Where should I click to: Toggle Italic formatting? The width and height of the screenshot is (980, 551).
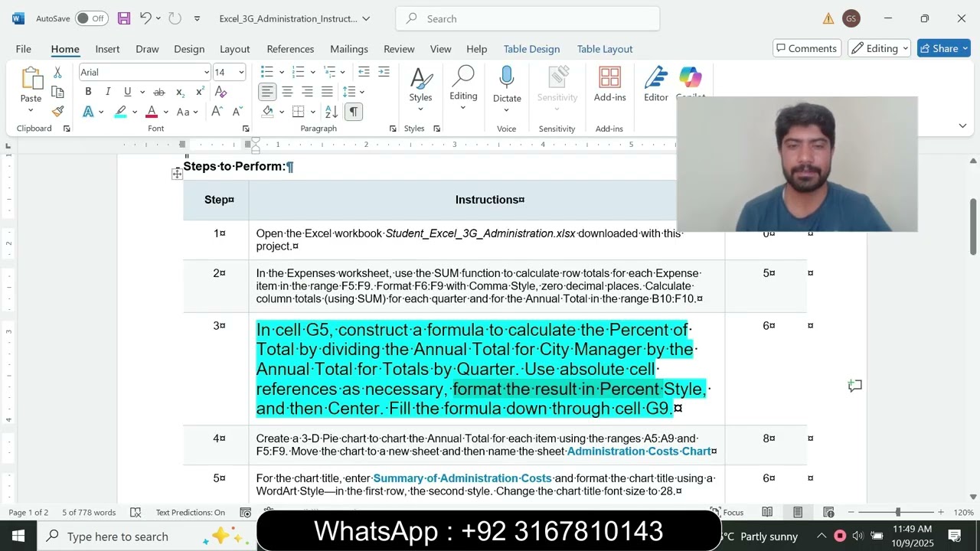pos(108,92)
